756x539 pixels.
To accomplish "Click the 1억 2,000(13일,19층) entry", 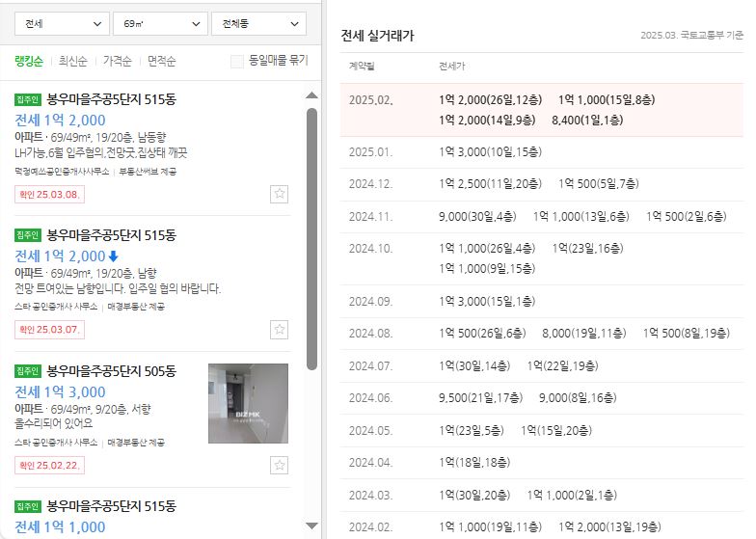I will (609, 526).
